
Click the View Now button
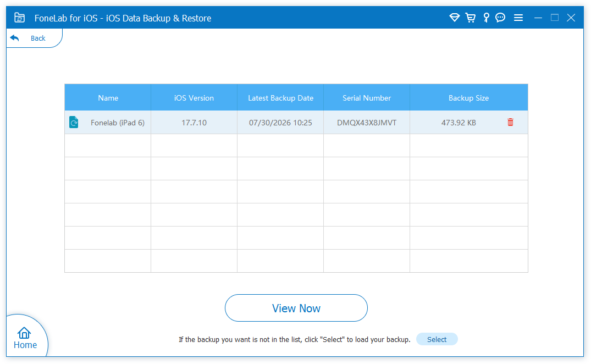click(x=296, y=308)
